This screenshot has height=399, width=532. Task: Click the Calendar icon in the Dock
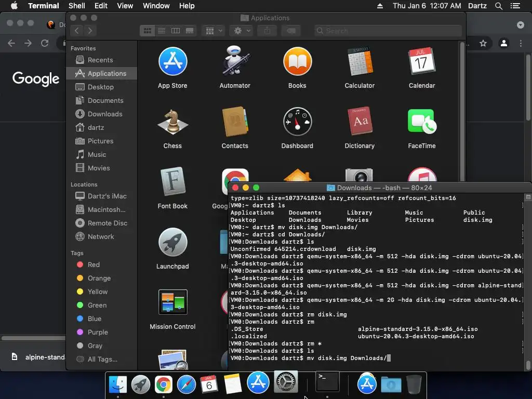tap(209, 384)
